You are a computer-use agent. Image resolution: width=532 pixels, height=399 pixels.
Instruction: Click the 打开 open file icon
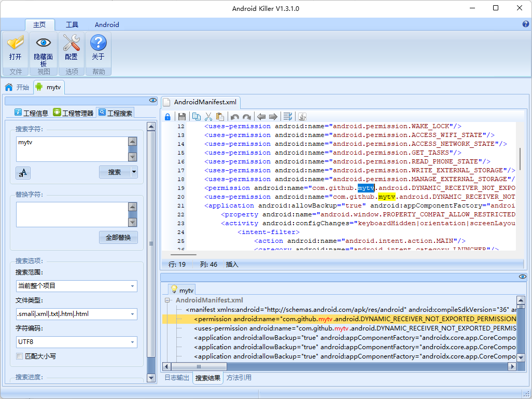point(15,43)
